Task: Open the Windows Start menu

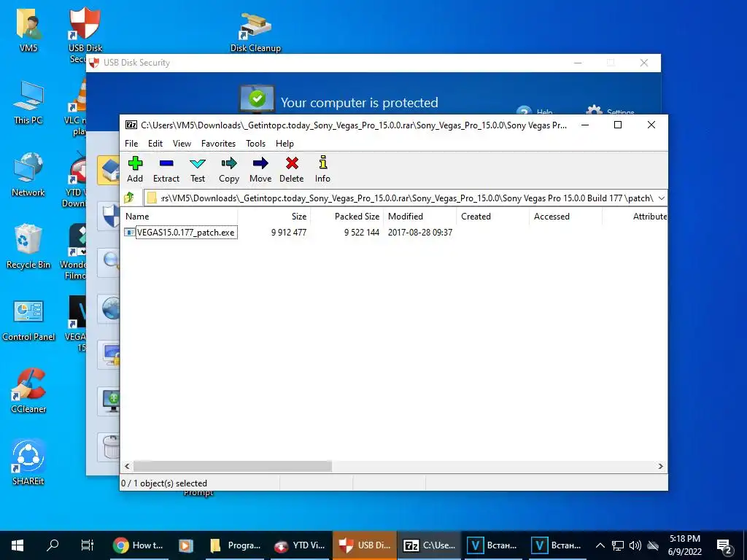Action: click(18, 545)
